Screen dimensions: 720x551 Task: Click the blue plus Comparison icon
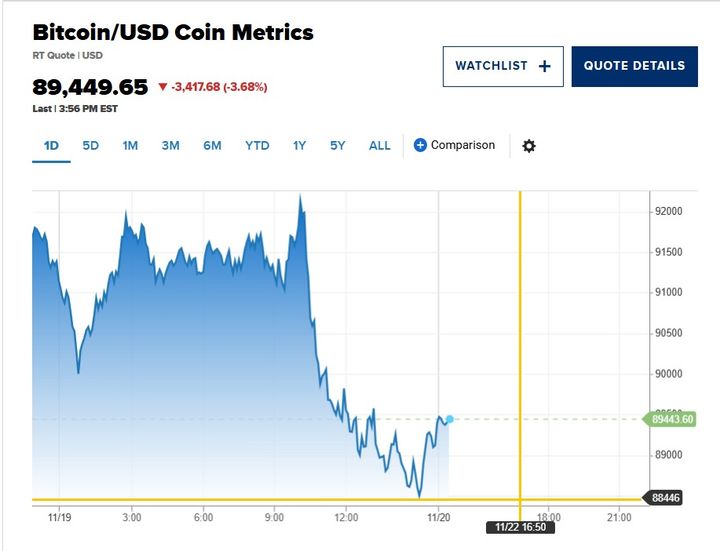click(420, 146)
